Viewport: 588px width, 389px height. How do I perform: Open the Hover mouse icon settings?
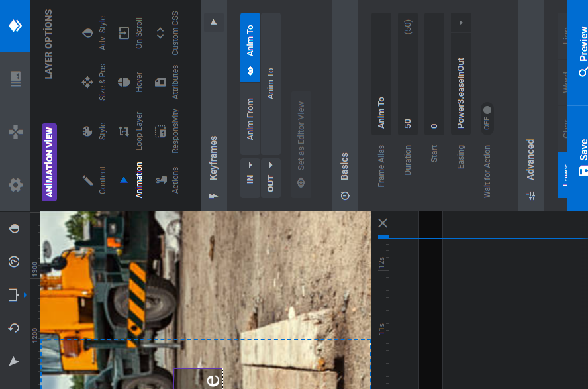click(124, 82)
